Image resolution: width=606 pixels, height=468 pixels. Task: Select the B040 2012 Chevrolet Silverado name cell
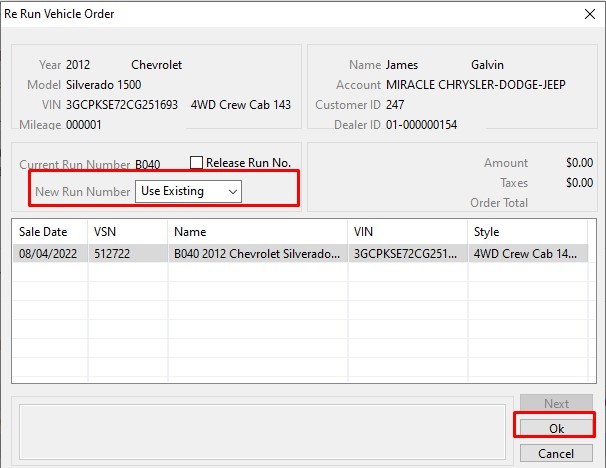pyautogui.click(x=257, y=254)
